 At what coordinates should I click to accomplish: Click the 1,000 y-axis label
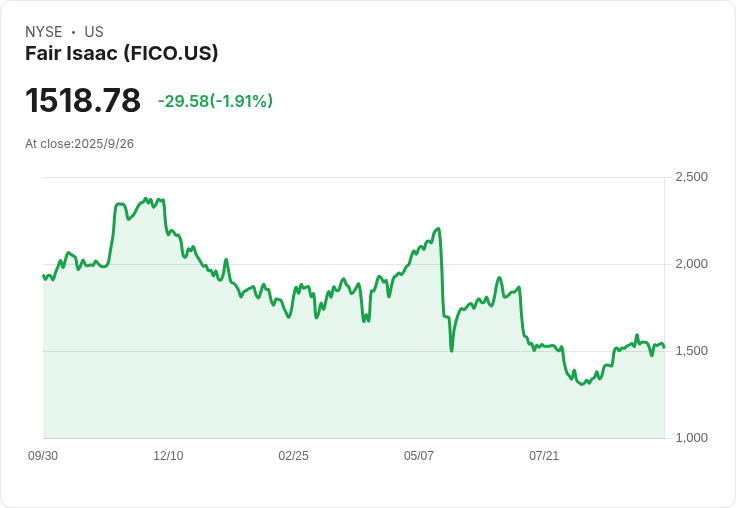coord(691,438)
